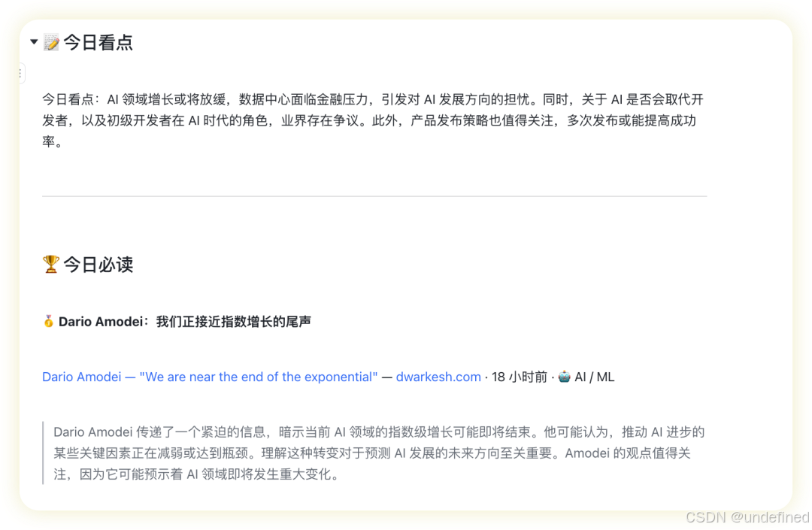812x530 pixels.
Task: Click the bold title 我们正接近指数增长的尾声
Action: [234, 322]
